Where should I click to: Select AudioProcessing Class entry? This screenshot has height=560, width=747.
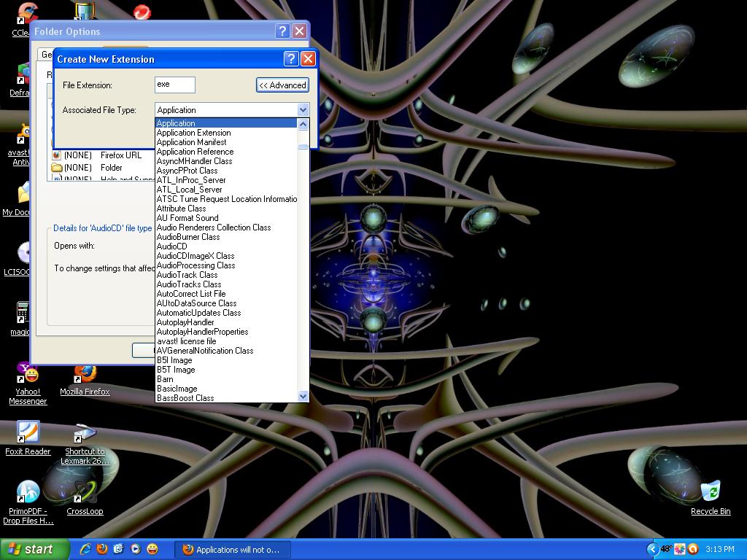[226, 265]
